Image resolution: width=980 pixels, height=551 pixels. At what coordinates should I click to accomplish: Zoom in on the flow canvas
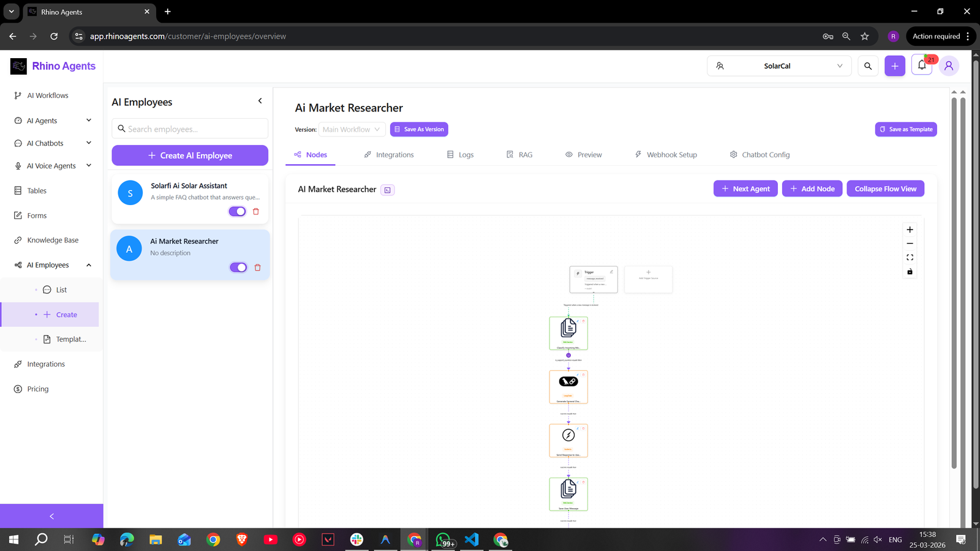(910, 230)
